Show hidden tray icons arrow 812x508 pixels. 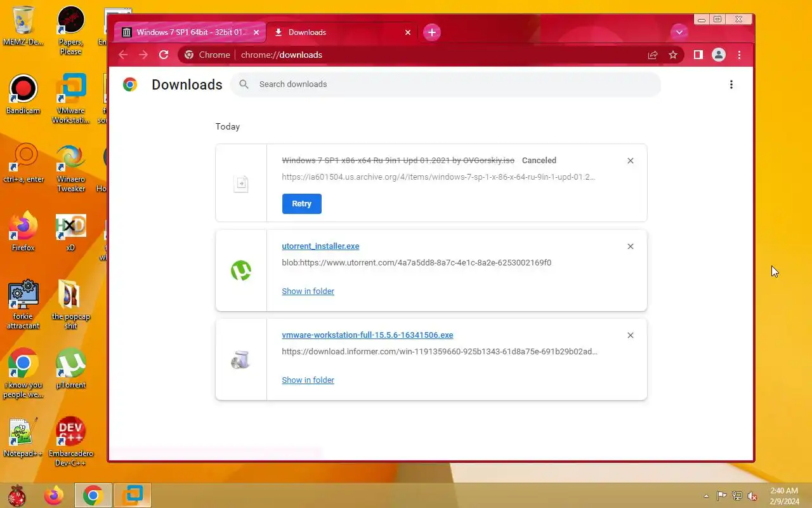(x=706, y=496)
